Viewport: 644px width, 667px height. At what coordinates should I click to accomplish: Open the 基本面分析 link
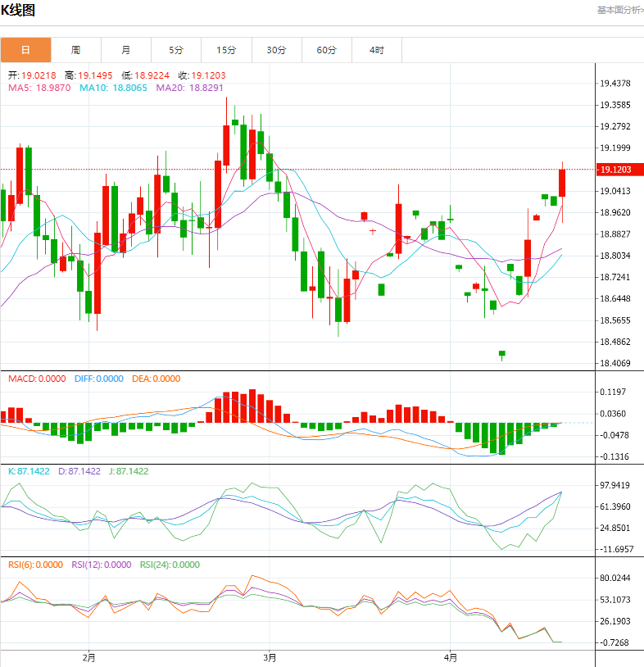pyautogui.click(x=619, y=10)
